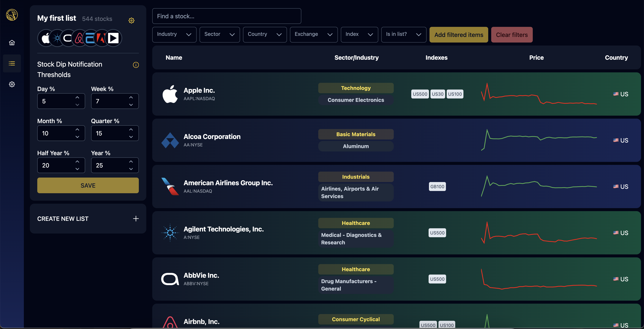The image size is (644, 329).
Task: Click the info icon beside Stock Dip Notification
Action: point(136,65)
